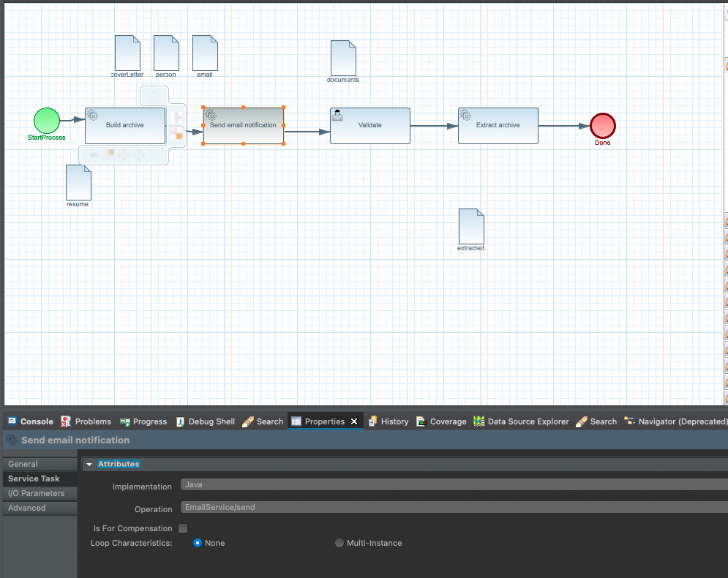Viewport: 728px width, 578px height.
Task: Select the Build archive service task
Action: [124, 126]
